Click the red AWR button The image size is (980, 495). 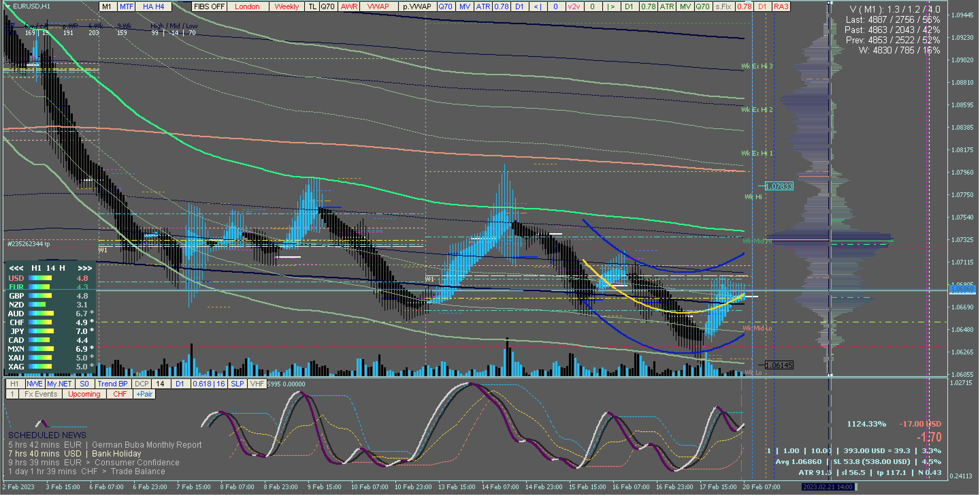tap(349, 6)
